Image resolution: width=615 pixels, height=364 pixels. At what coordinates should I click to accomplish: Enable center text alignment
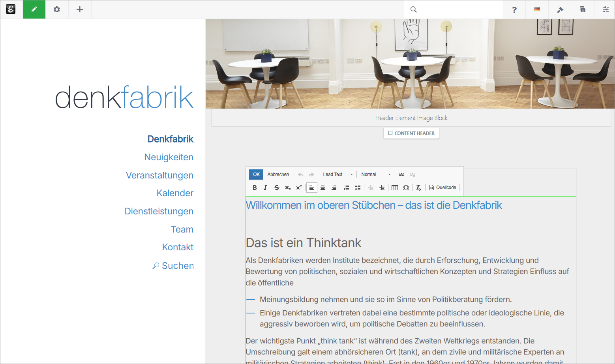point(323,188)
